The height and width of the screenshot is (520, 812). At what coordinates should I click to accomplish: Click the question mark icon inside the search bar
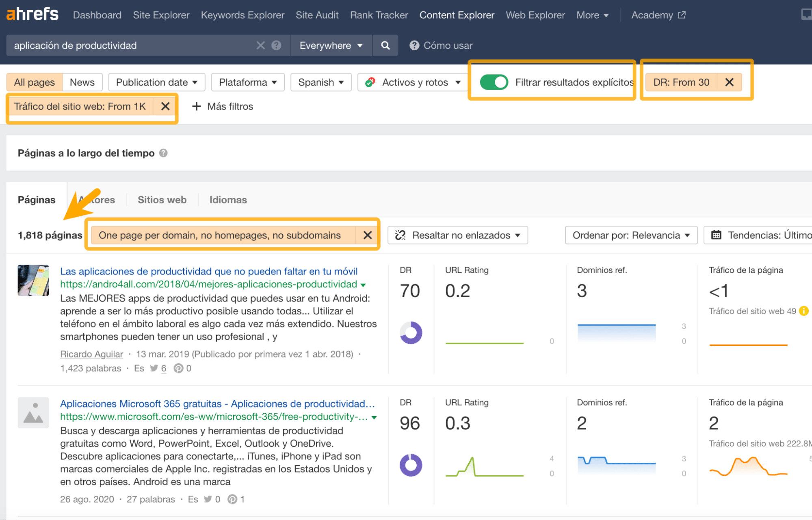tap(276, 45)
